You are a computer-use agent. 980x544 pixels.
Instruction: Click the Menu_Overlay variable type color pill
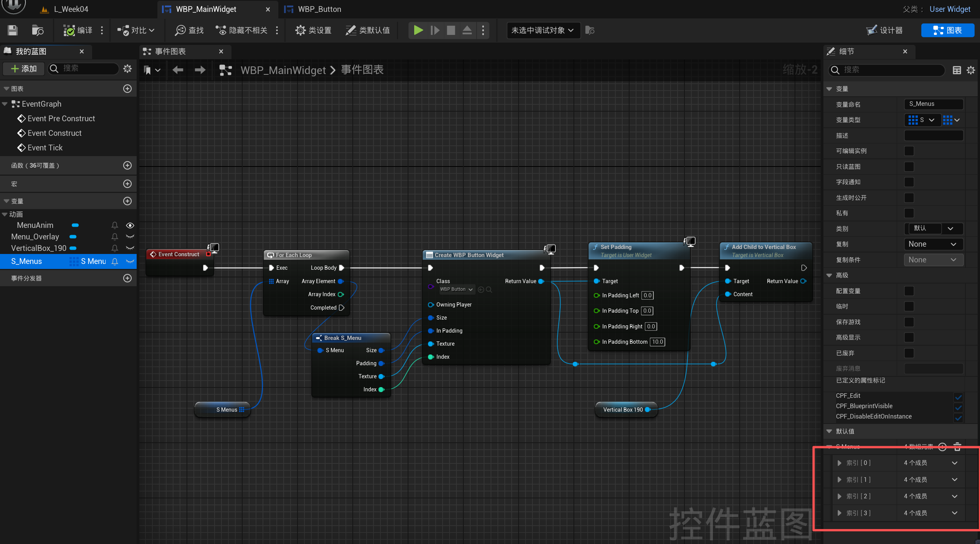pyautogui.click(x=73, y=237)
